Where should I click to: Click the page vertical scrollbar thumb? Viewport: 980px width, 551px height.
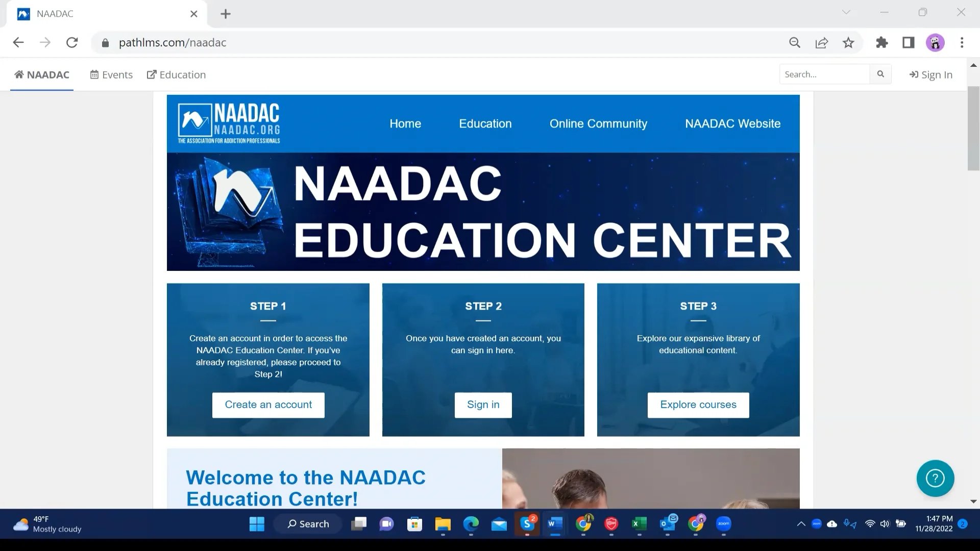coord(973,128)
